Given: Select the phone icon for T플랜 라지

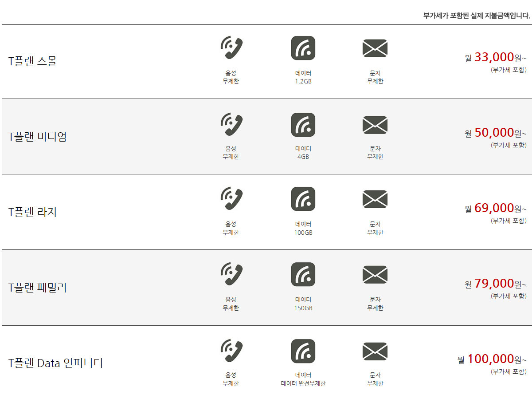Looking at the screenshot, I should [231, 199].
